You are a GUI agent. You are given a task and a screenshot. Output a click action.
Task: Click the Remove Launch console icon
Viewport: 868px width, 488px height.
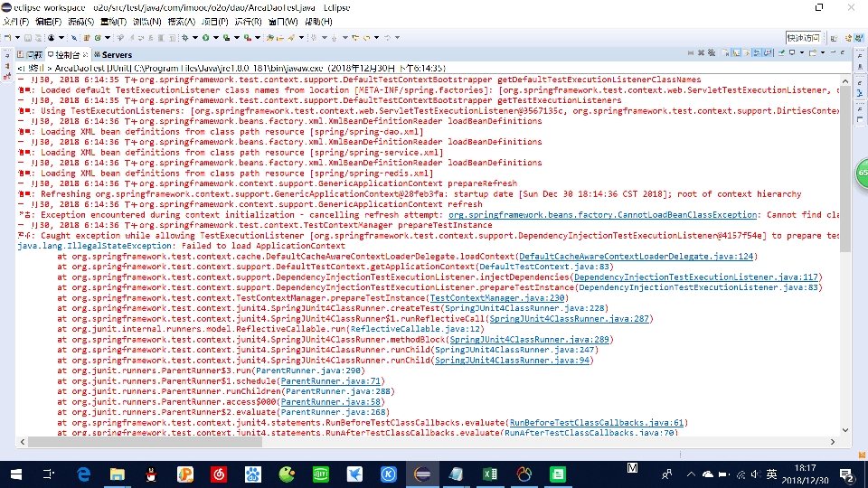click(701, 52)
